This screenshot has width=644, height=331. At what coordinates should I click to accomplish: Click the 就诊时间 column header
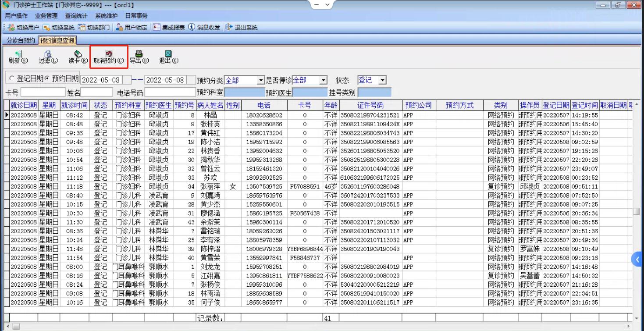tap(75, 105)
